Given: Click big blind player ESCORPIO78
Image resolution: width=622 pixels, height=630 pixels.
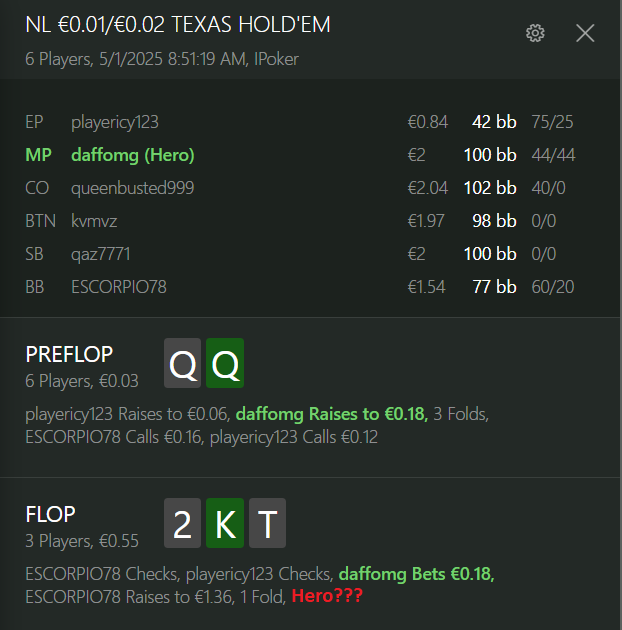Looking at the screenshot, I should click(119, 287).
